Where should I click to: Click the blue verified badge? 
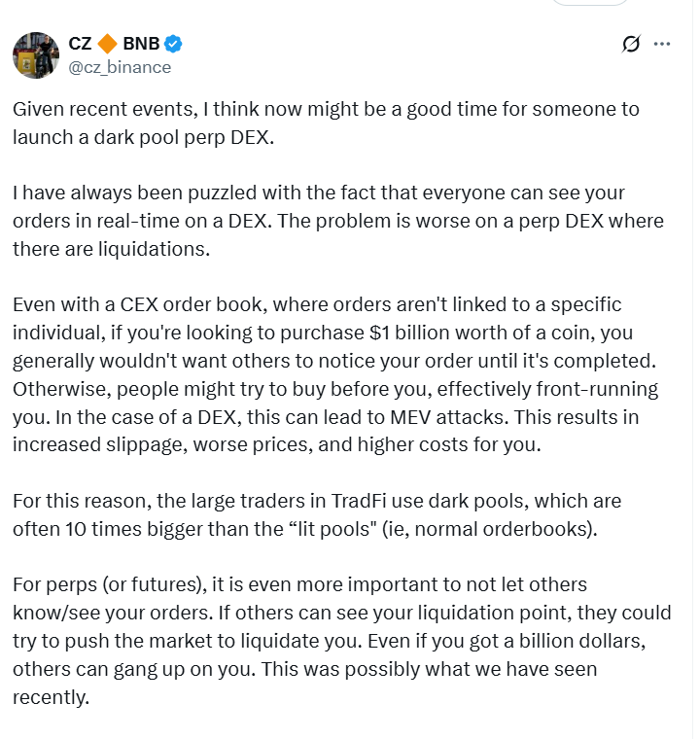(x=173, y=44)
